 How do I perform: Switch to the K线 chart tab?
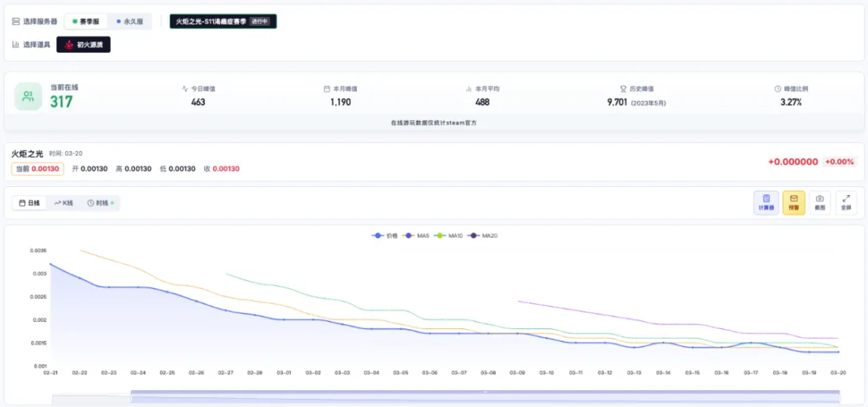coord(63,203)
